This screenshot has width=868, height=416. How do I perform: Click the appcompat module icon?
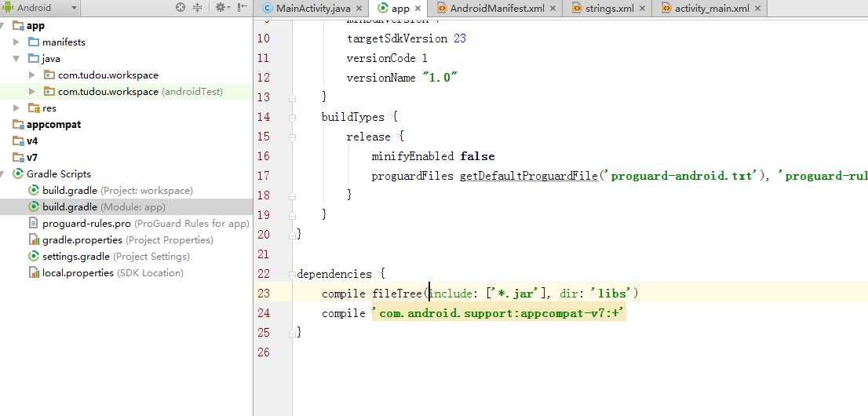[18, 125]
